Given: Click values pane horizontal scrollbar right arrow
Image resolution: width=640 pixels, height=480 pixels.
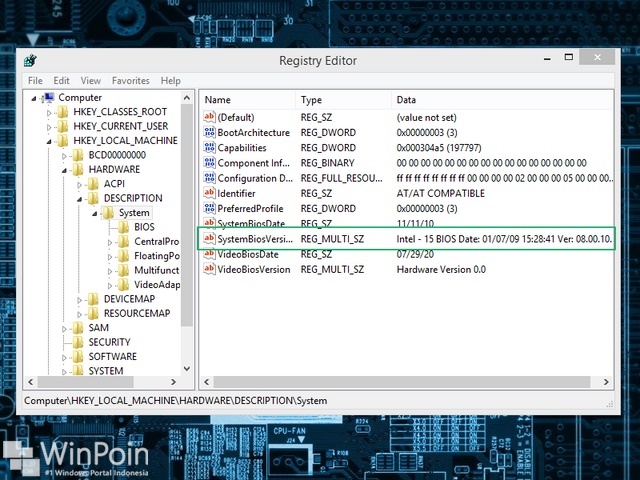Looking at the screenshot, I should pos(606,382).
